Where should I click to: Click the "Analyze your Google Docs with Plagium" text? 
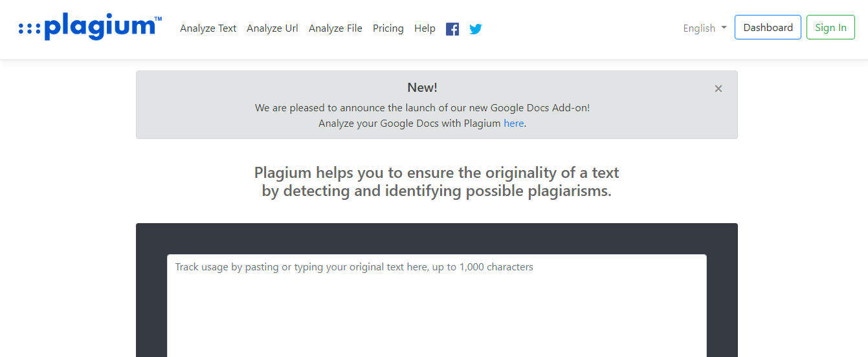(x=410, y=123)
